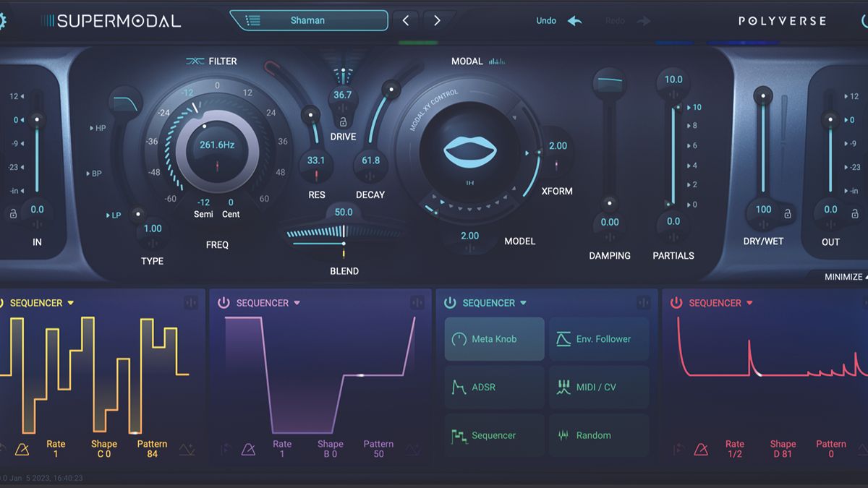This screenshot has width=868, height=488.
Task: Open the orange SEQUENCER dropdown
Action: 72,302
